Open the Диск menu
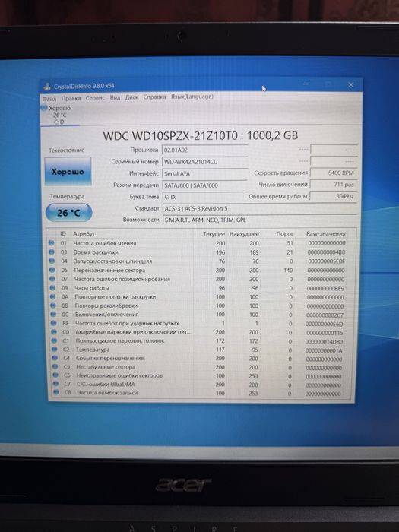The width and height of the screenshot is (399, 532). [x=131, y=97]
